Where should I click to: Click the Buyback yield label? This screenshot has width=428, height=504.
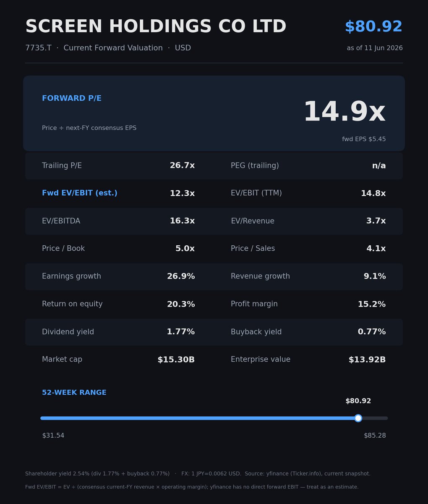click(256, 332)
